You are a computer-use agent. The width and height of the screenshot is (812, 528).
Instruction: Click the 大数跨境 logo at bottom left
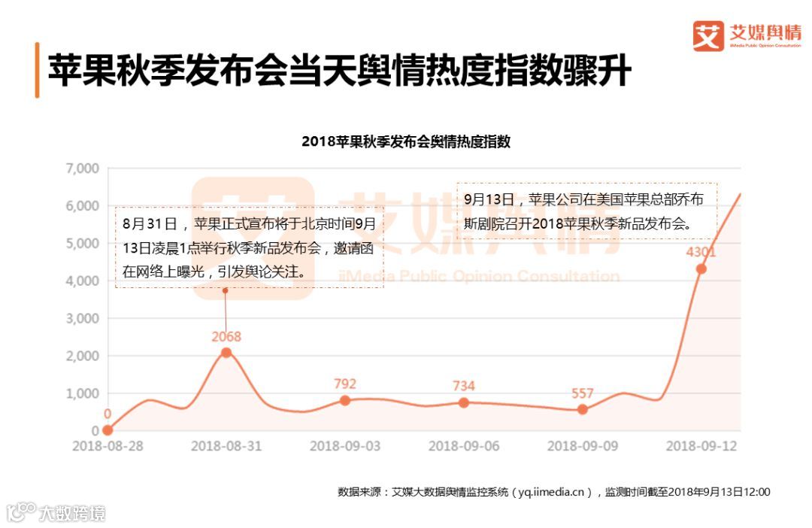[56, 512]
